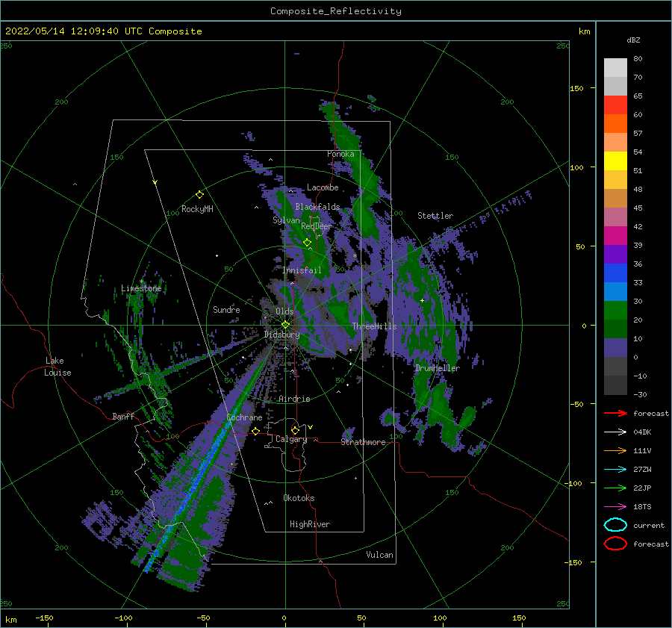Click the white 04DK arrow legend icon

[x=615, y=432]
